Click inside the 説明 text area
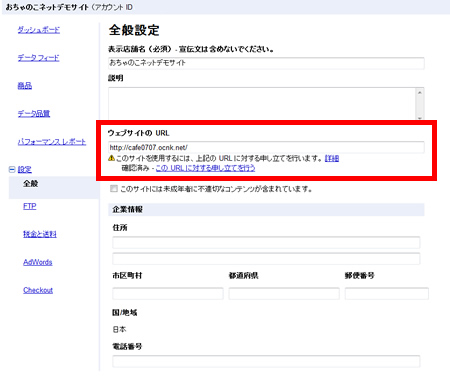The height and width of the screenshot is (380, 450). (262, 103)
